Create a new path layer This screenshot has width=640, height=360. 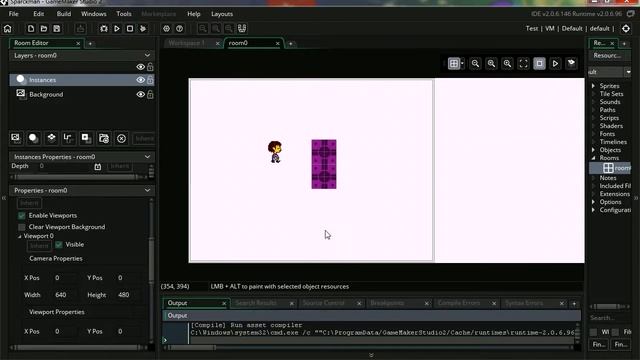(x=68, y=138)
